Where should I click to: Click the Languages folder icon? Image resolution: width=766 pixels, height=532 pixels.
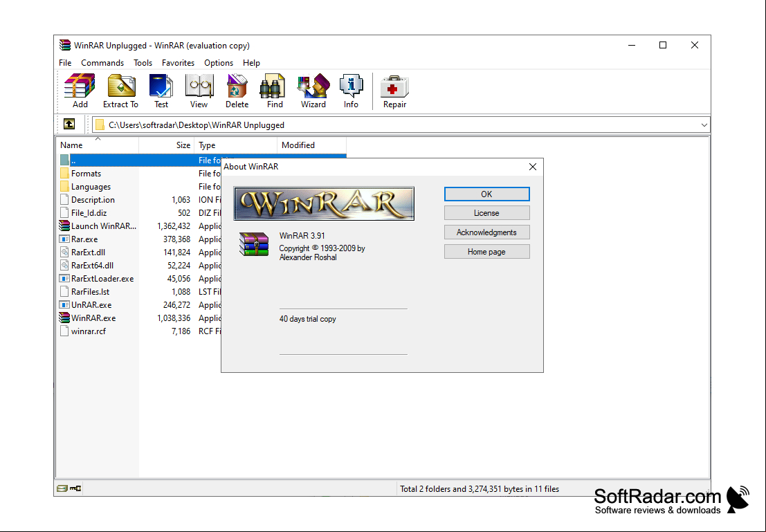pyautogui.click(x=64, y=187)
